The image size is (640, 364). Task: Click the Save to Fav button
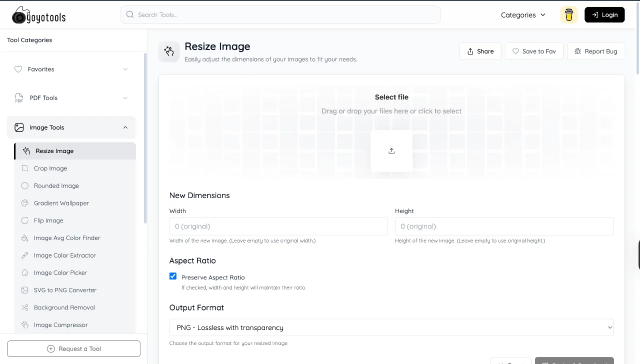pos(534,51)
